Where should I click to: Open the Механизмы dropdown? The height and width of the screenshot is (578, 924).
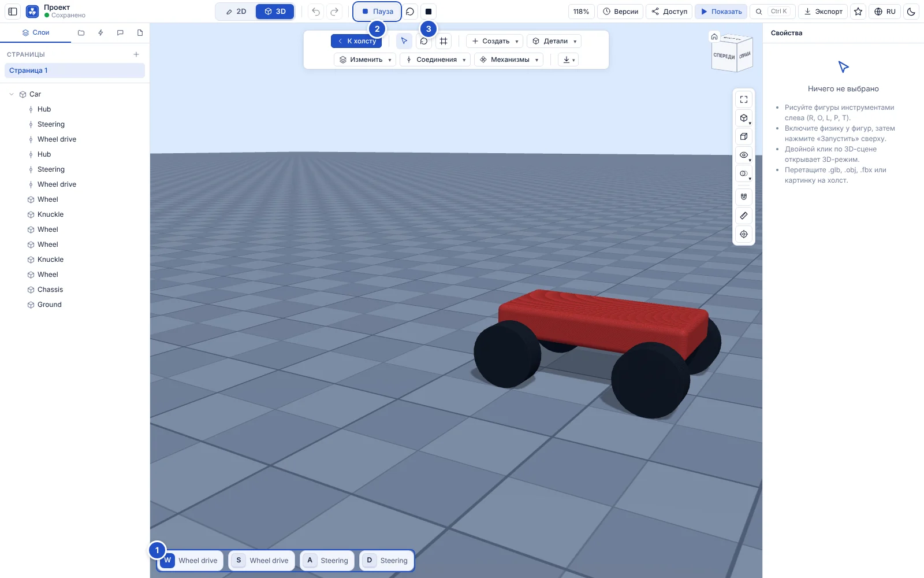click(x=509, y=60)
